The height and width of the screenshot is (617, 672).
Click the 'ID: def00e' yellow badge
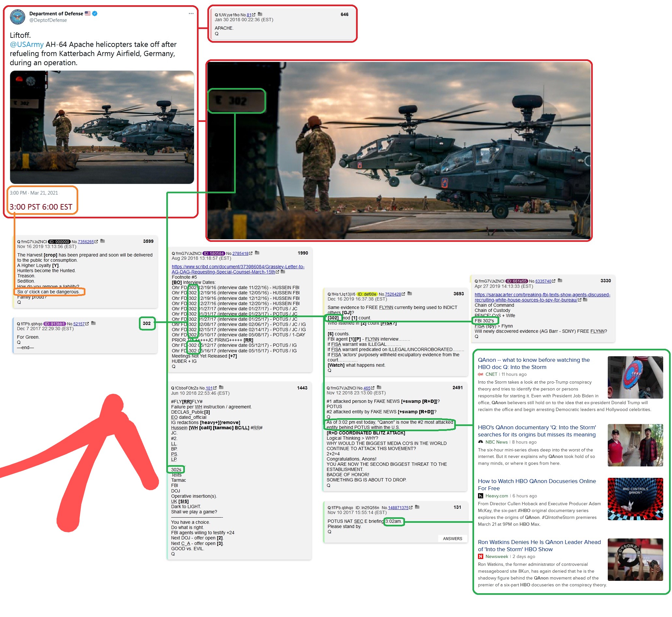tap(367, 294)
